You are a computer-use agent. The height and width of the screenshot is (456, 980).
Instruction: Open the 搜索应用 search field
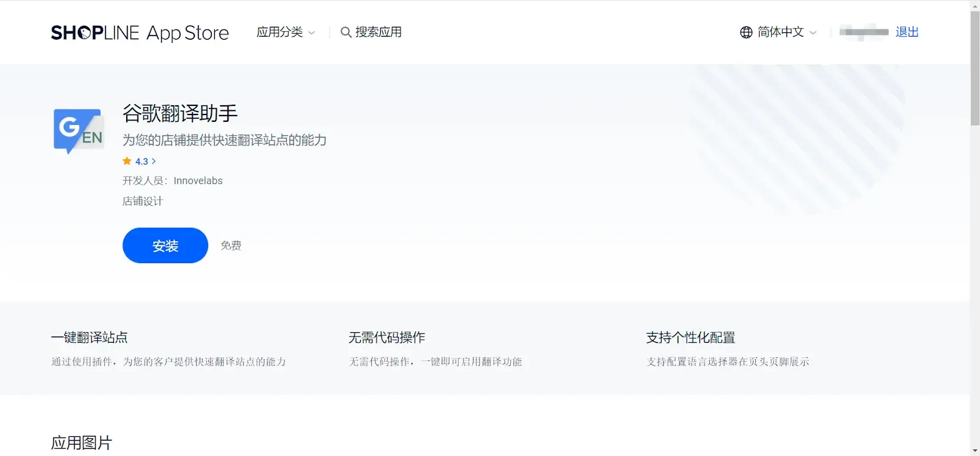coord(379,32)
